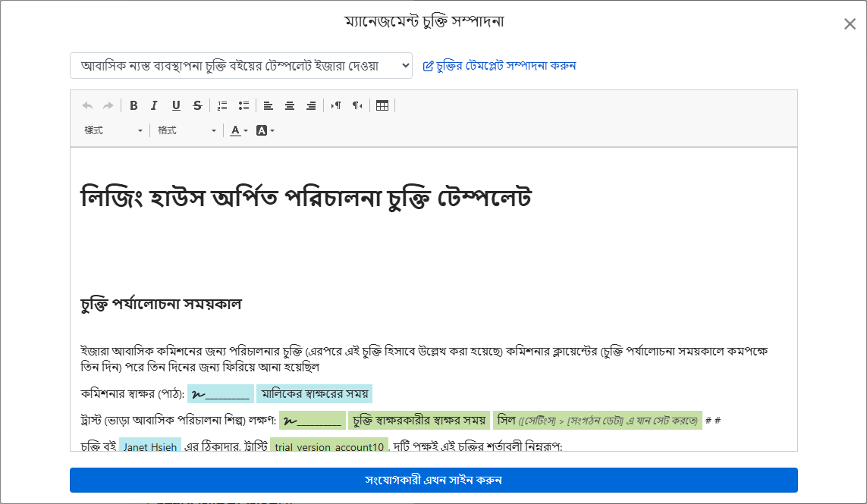Click the blue commissioner signature field
867x504 pixels.
click(x=221, y=394)
